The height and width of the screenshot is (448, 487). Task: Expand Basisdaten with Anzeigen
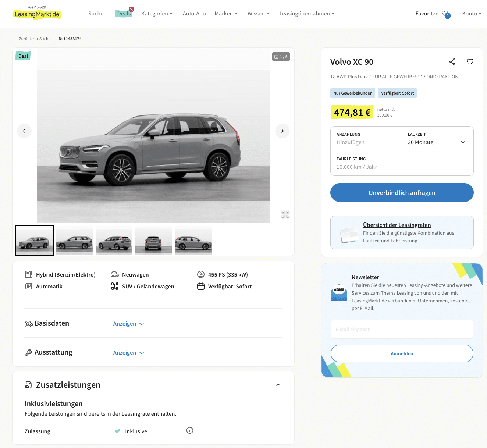point(128,324)
